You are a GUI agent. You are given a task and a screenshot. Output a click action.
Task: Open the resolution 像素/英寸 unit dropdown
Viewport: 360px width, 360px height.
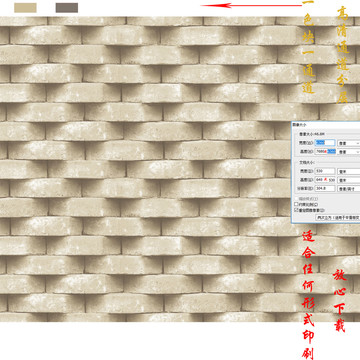click(349, 189)
